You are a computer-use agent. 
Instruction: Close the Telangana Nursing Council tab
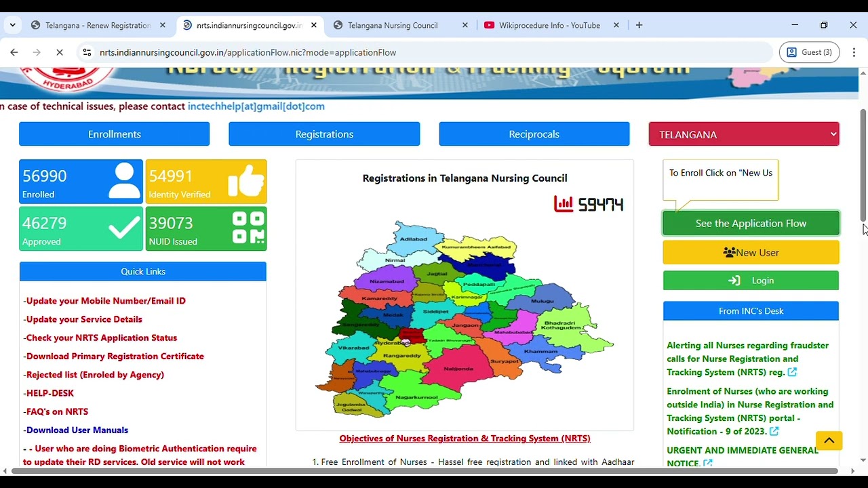465,25
